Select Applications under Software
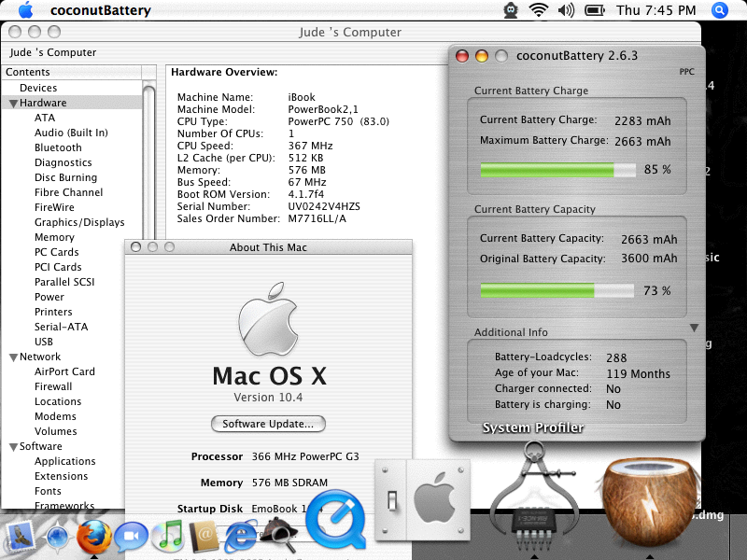This screenshot has width=747, height=560. (64, 461)
